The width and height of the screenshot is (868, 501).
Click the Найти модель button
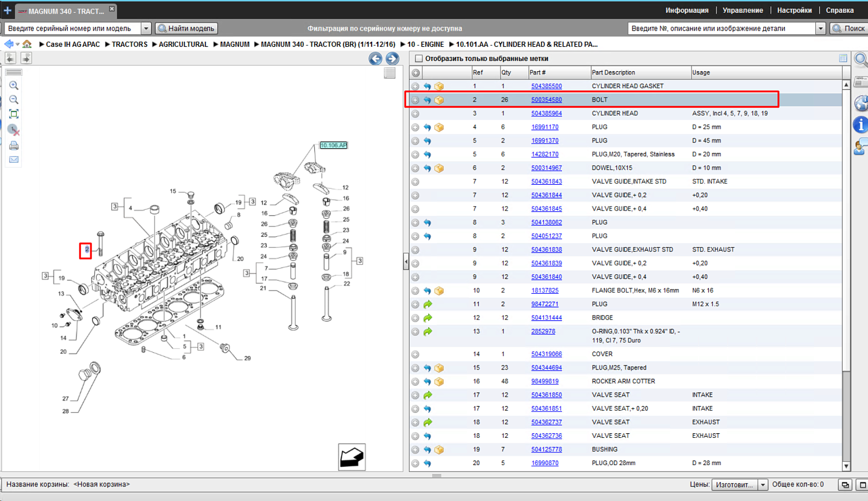(x=187, y=28)
